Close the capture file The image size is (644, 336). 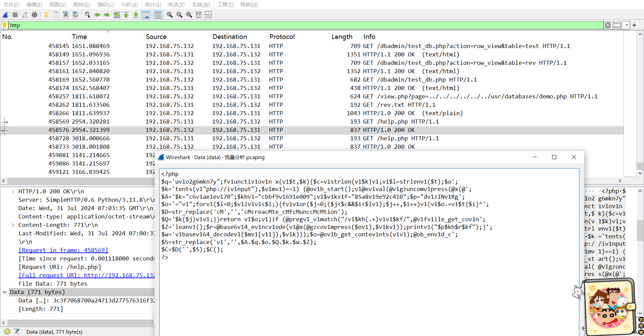66,15
